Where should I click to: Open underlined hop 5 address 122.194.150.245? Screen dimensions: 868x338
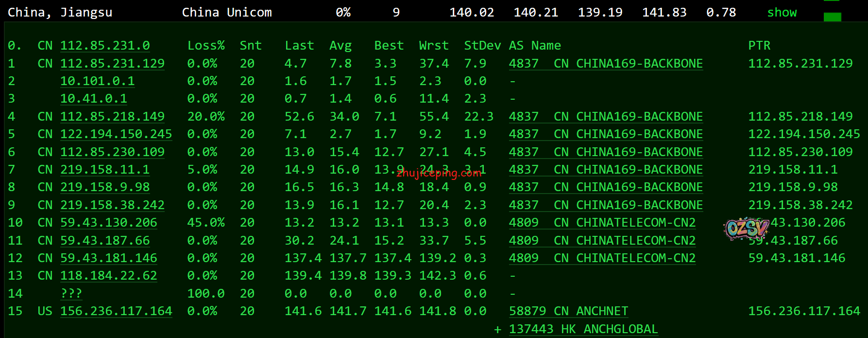116,134
